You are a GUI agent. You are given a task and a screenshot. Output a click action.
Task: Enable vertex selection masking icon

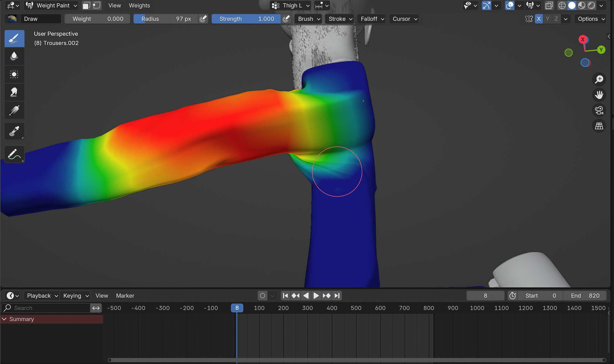click(x=96, y=5)
